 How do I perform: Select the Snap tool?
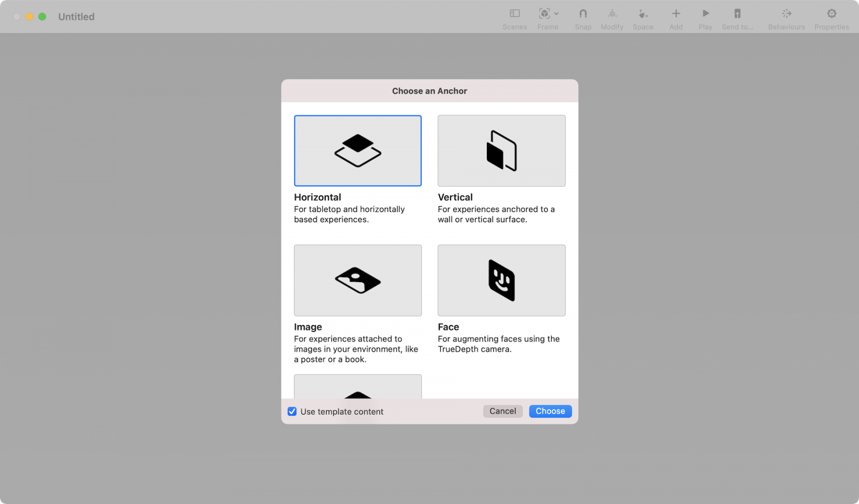[583, 14]
